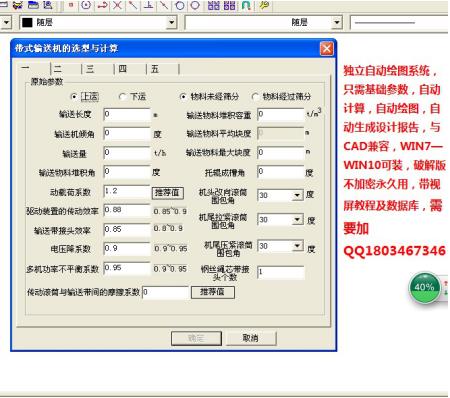Click the yellow wrench settings icon
450x398 pixels.
(264, 5)
